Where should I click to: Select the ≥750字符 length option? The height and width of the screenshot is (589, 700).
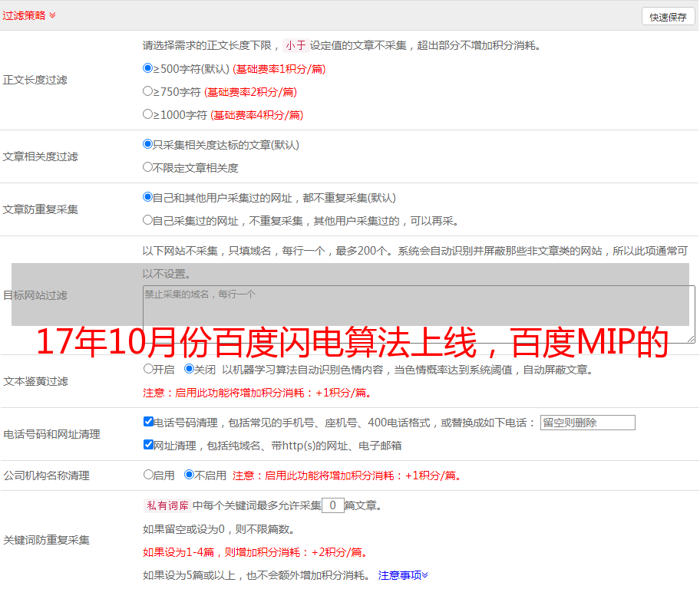pos(148,91)
